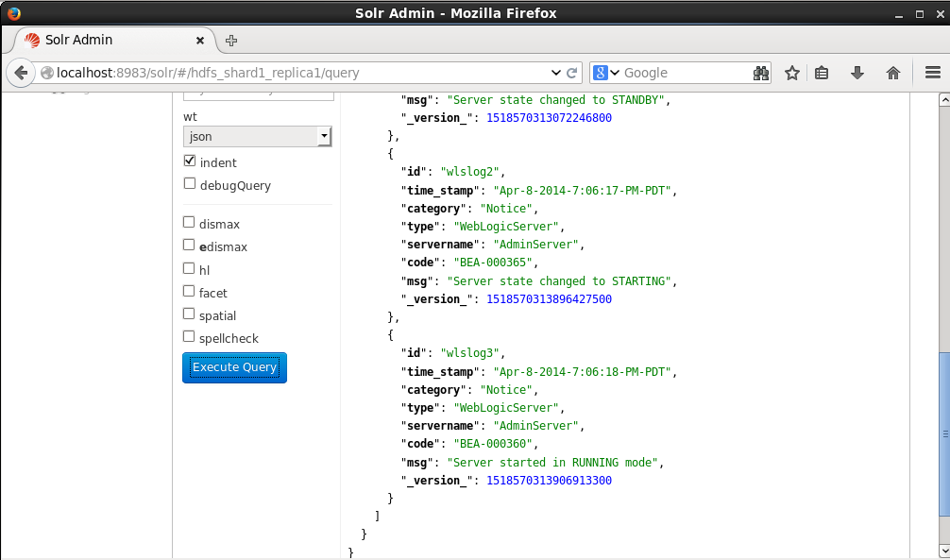The height and width of the screenshot is (560, 950).
Task: Go back with the browser back arrow
Action: [21, 73]
